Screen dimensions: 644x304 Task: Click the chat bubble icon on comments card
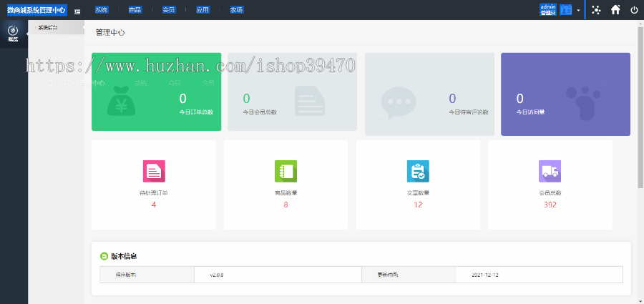399,102
